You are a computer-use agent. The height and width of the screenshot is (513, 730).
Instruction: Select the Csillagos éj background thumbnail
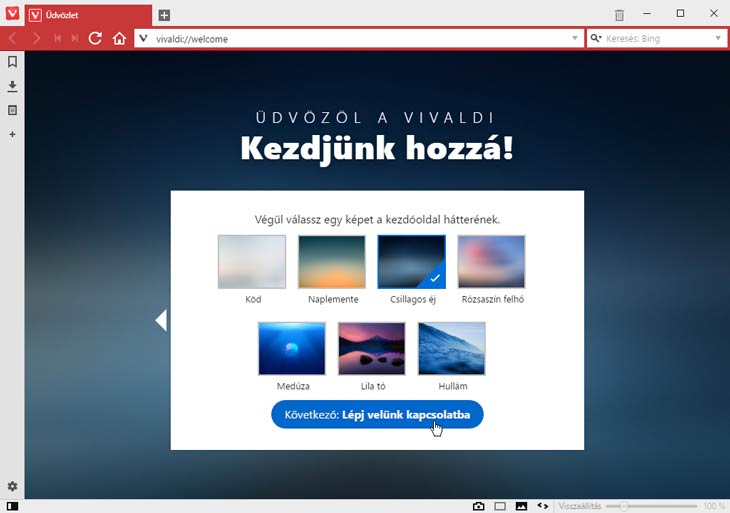[x=412, y=262]
